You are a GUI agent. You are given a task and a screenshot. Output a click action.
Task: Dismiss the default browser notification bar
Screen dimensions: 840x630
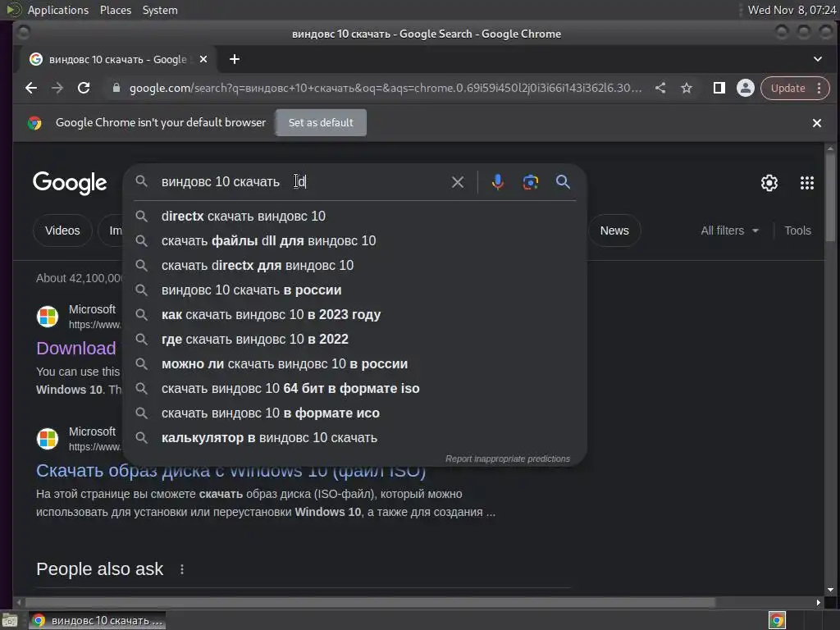click(x=817, y=123)
